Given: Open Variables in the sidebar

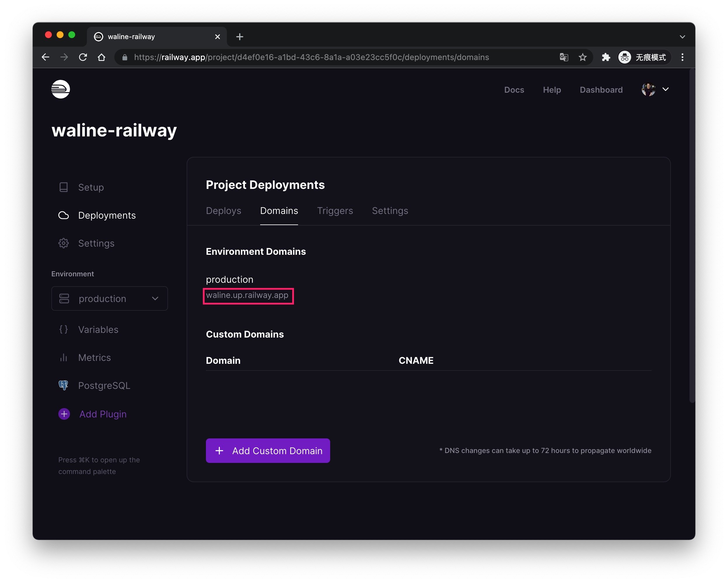Looking at the screenshot, I should coord(98,330).
